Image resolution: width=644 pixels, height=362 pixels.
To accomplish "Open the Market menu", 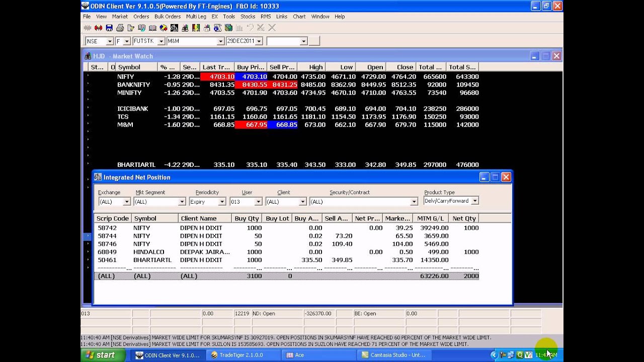I will pyautogui.click(x=120, y=17).
